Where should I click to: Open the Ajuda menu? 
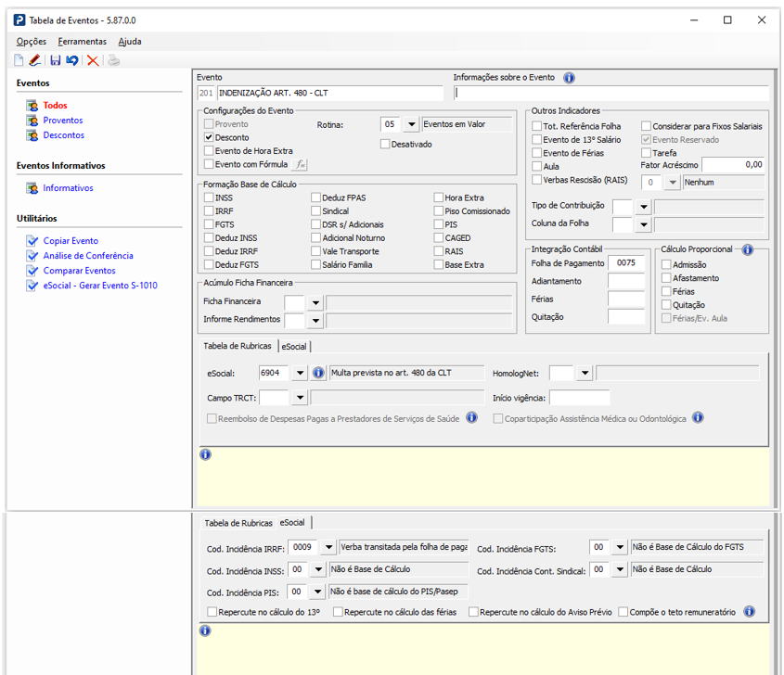(x=130, y=42)
